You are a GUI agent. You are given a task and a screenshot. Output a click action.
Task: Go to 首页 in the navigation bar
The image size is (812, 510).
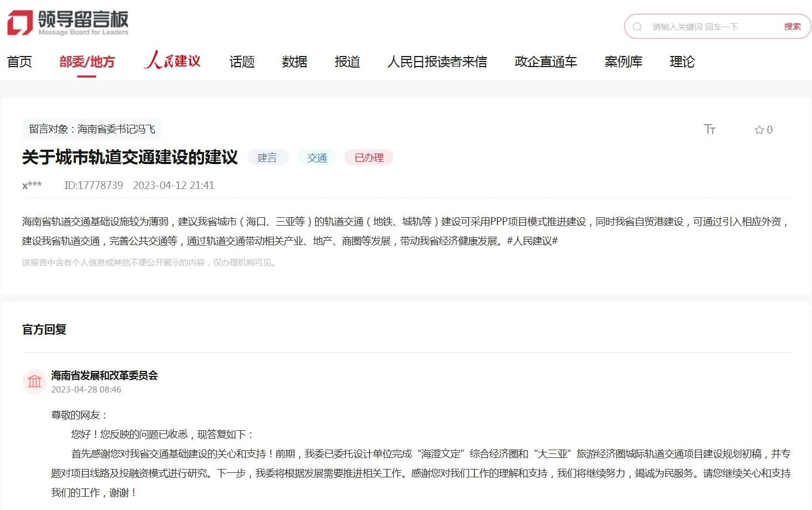[x=19, y=62]
